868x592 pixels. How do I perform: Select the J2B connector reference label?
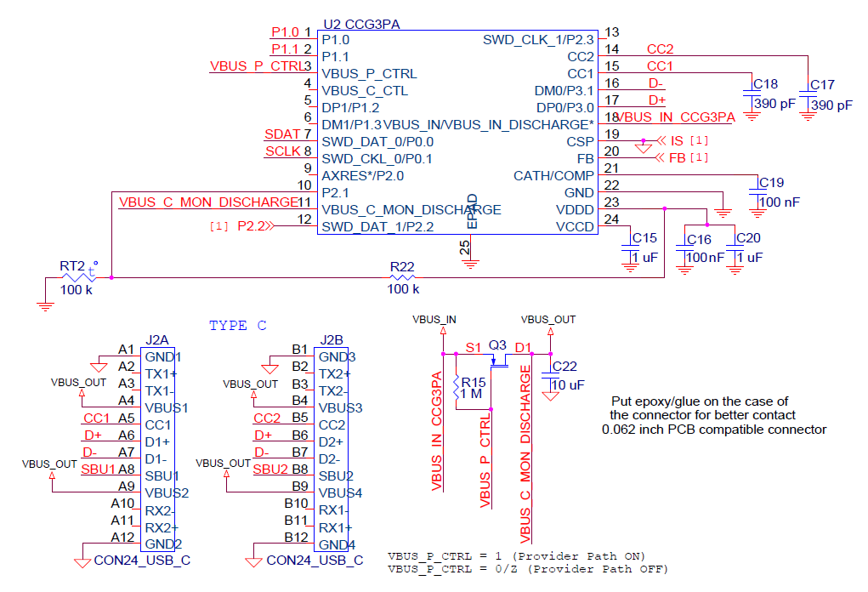click(x=331, y=339)
